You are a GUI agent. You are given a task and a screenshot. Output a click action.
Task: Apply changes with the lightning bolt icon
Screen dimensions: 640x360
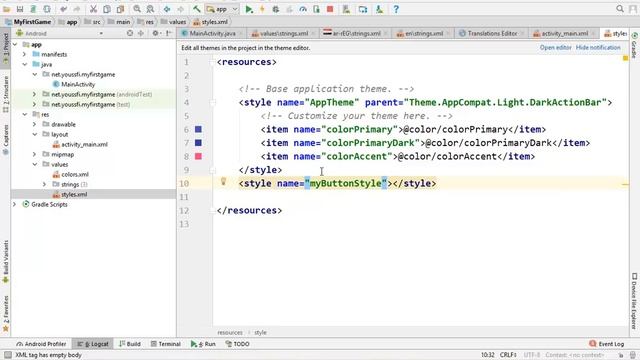click(262, 9)
